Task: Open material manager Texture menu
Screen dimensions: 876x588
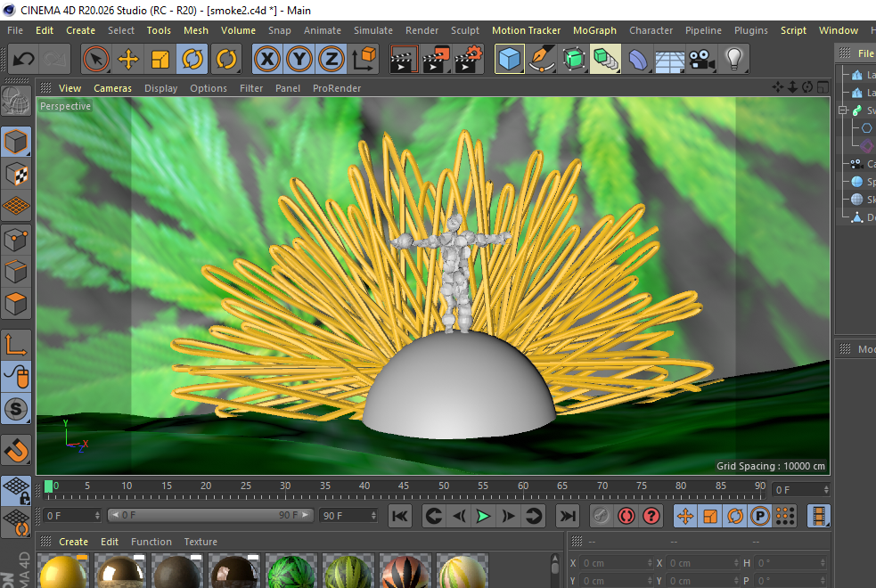Action: pos(201,542)
